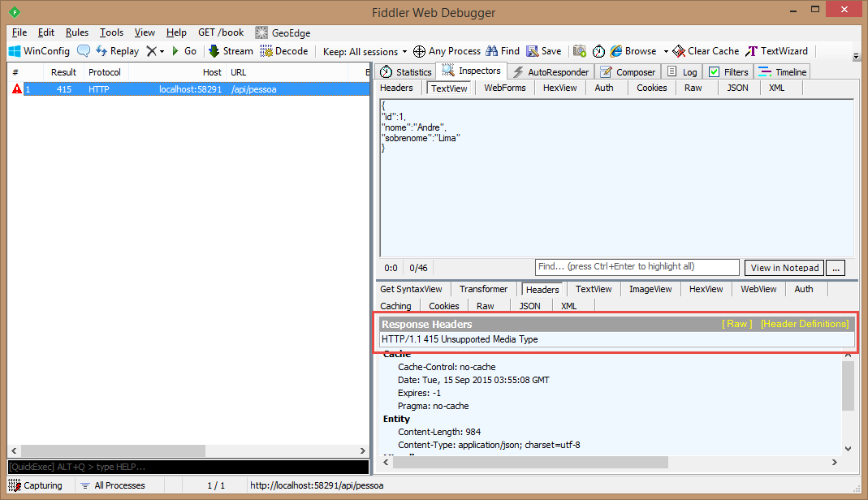
Task: Toggle Stream mode in the toolbar
Action: tap(231, 51)
